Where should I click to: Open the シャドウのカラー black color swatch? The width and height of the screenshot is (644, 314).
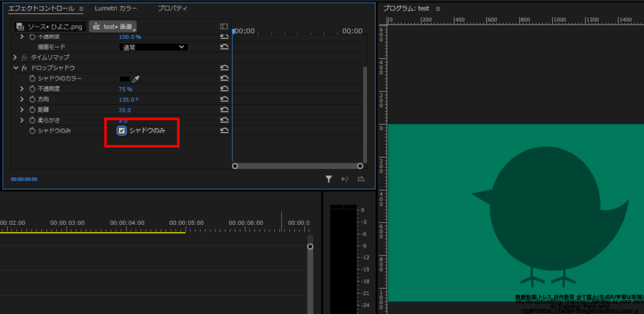(125, 78)
